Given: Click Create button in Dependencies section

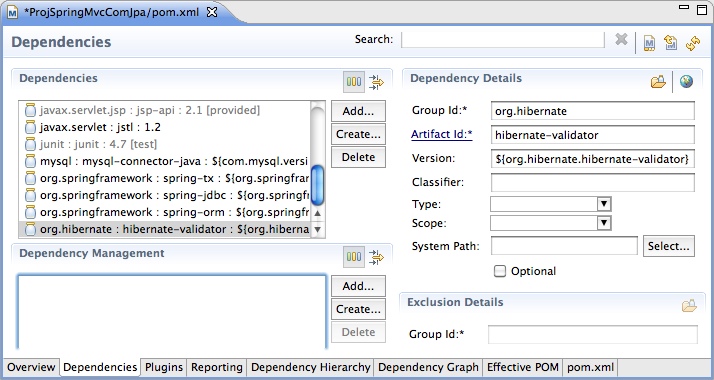Looking at the screenshot, I should (358, 134).
